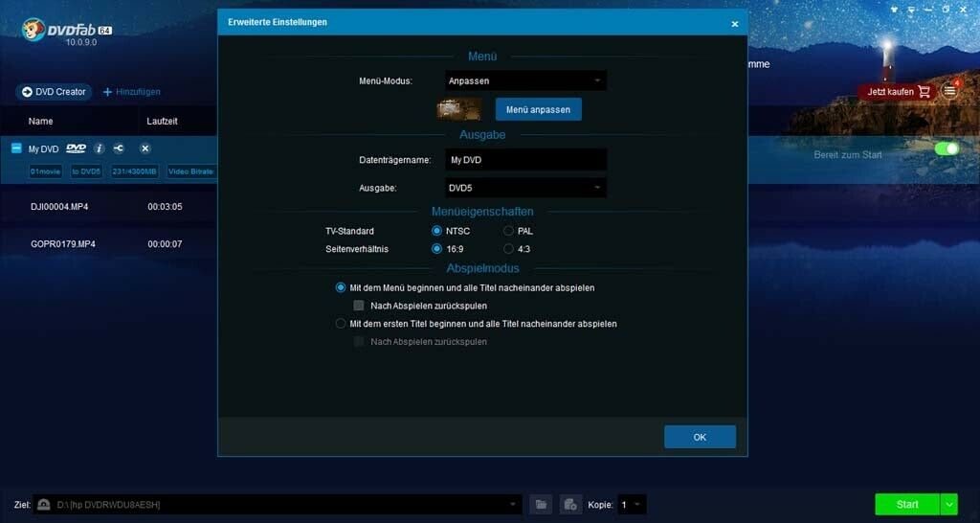Click the menu preview thumbnail image

[x=458, y=109]
